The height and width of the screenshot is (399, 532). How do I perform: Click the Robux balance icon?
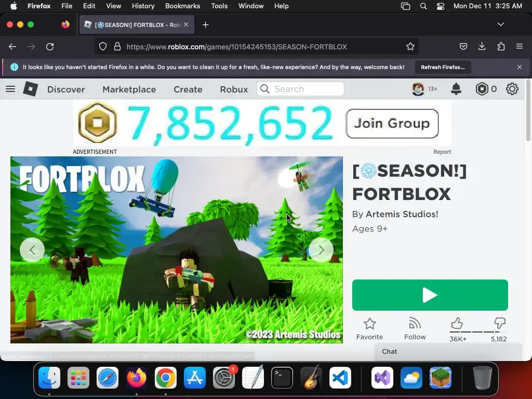tap(482, 89)
